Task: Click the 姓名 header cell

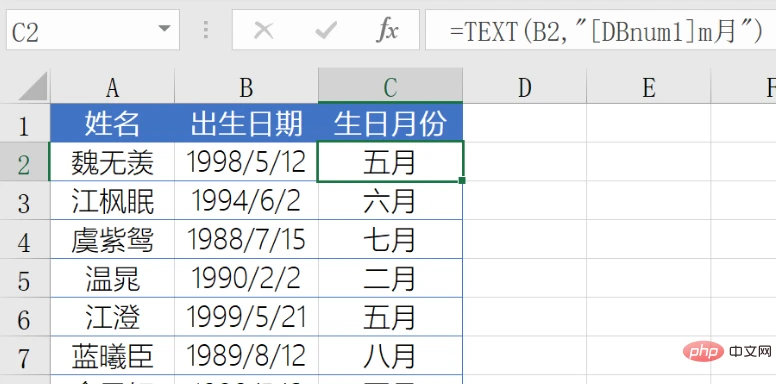Action: coord(112,123)
